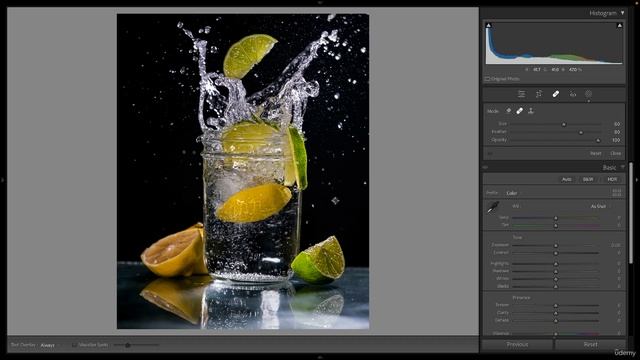Click the right panel vertical scrollbar

click(631, 213)
